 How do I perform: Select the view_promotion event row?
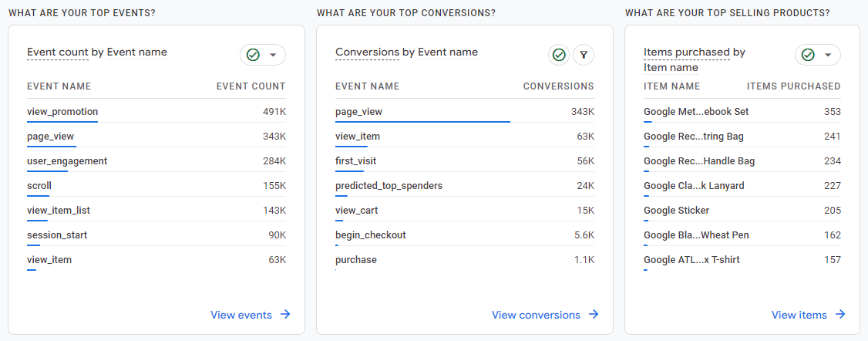click(62, 112)
